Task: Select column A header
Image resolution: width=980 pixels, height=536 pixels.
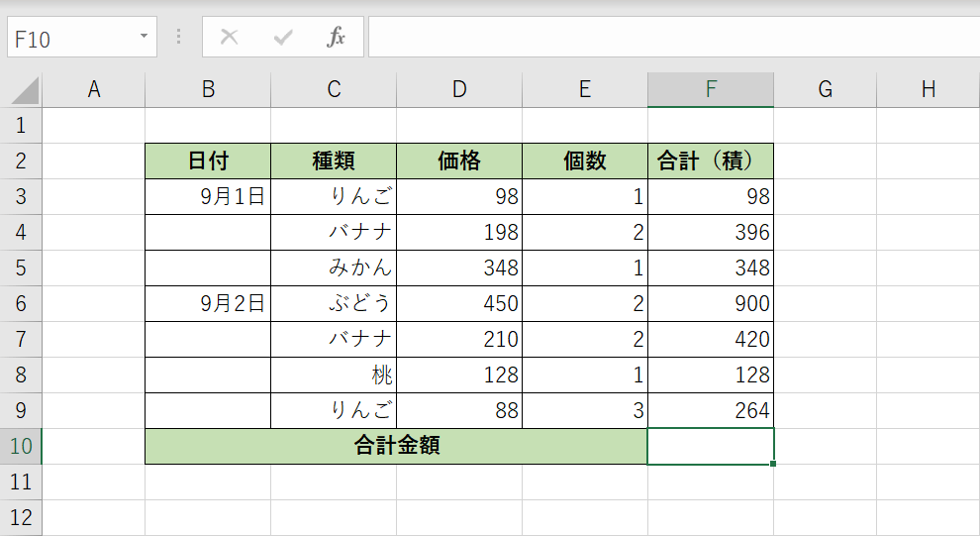Action: click(x=94, y=90)
